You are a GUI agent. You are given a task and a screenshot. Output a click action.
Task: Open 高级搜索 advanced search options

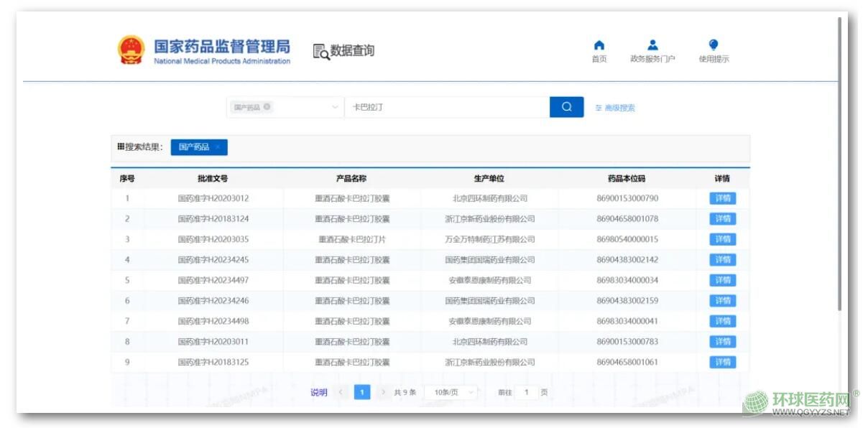click(615, 108)
